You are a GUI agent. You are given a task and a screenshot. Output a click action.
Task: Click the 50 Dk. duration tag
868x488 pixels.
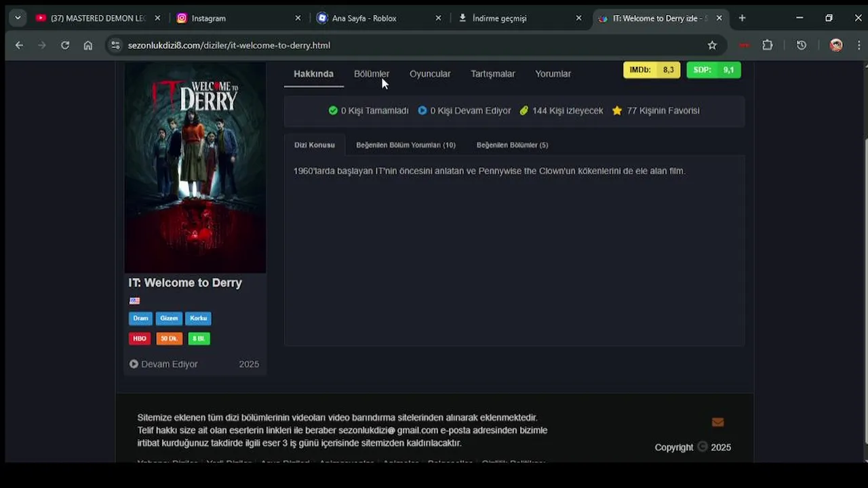[x=169, y=339]
